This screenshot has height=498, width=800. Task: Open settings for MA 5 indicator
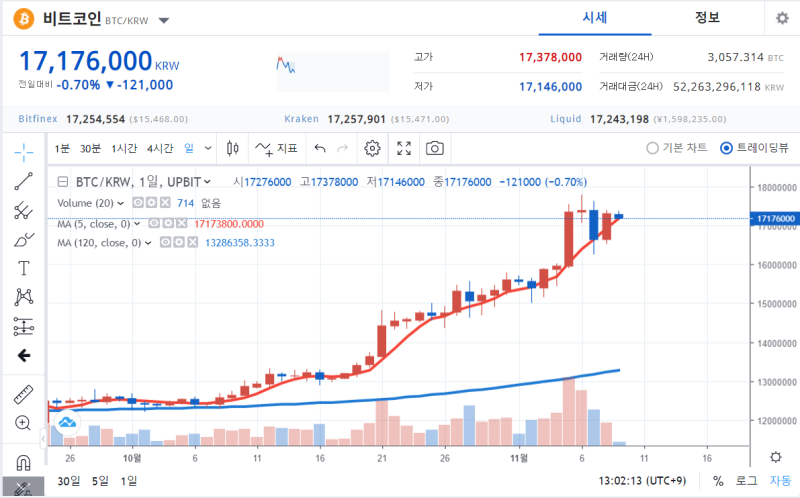coord(168,223)
